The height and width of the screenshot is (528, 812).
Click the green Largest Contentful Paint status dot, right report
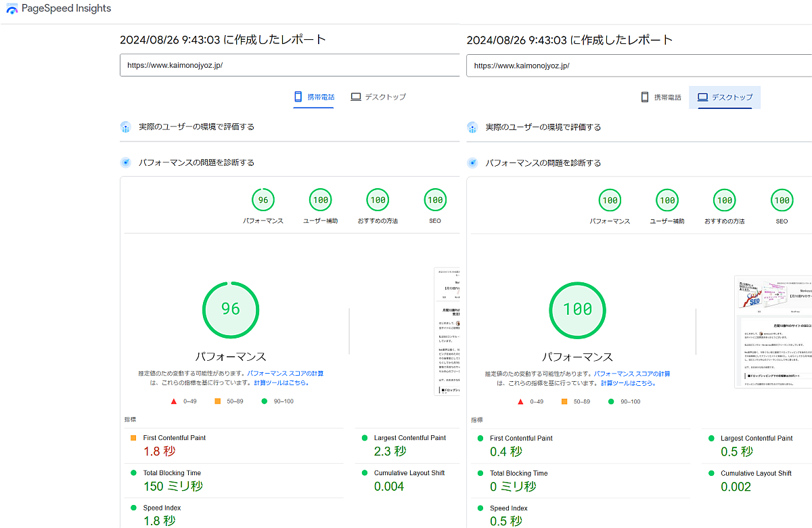[x=711, y=438]
